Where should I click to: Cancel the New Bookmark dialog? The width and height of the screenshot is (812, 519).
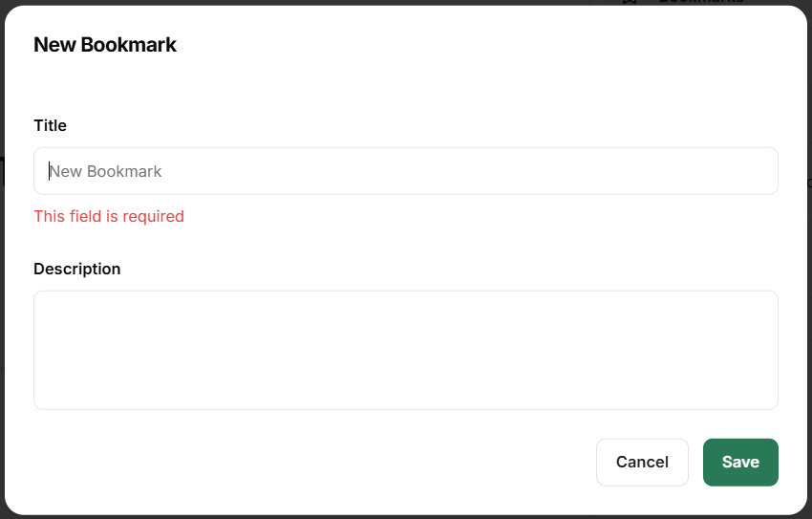pyautogui.click(x=642, y=463)
